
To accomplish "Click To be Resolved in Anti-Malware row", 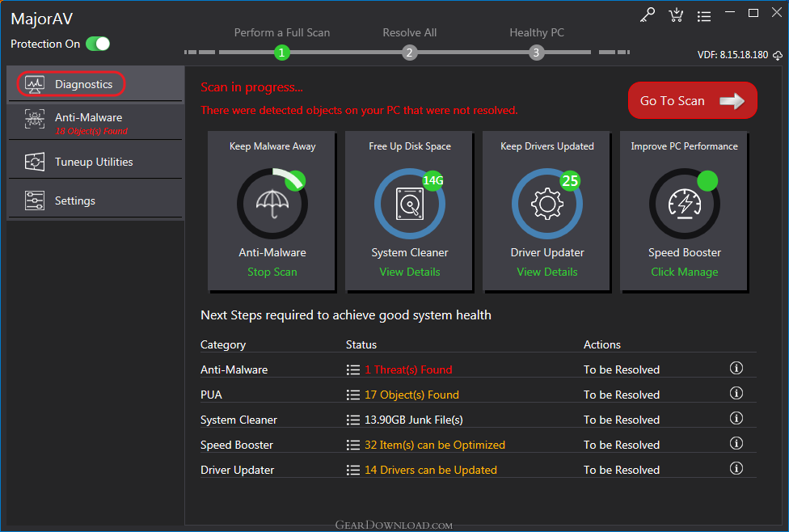I will pos(622,370).
